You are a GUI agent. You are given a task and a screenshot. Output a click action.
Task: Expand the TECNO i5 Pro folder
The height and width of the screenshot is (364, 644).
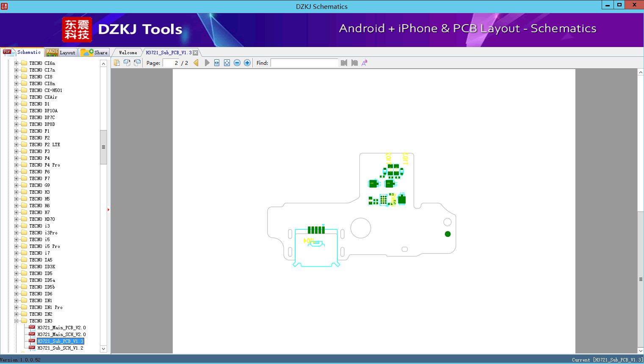[x=17, y=246]
